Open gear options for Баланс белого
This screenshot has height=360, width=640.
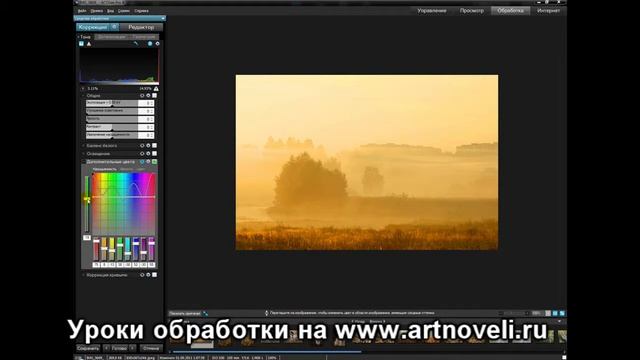(x=148, y=145)
